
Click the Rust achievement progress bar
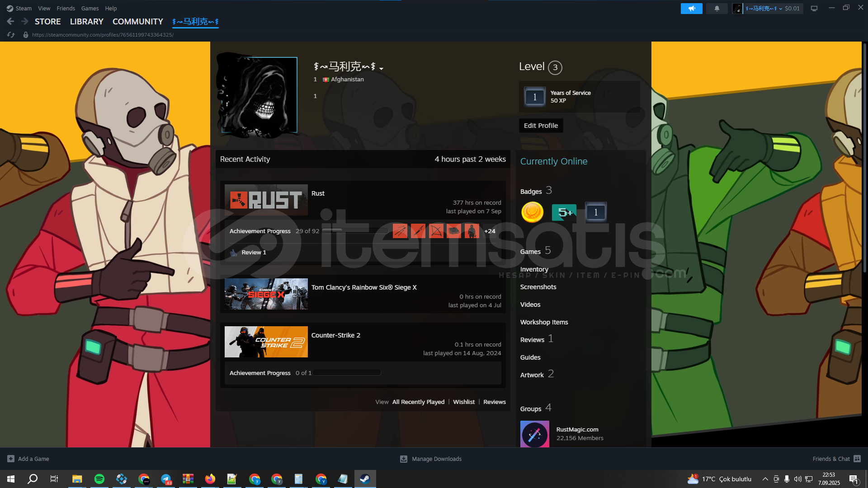tap(354, 231)
